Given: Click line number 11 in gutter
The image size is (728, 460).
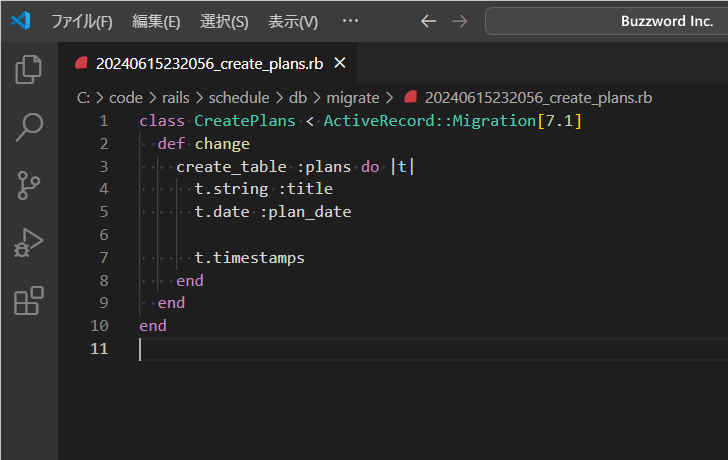Looking at the screenshot, I should (x=99, y=349).
